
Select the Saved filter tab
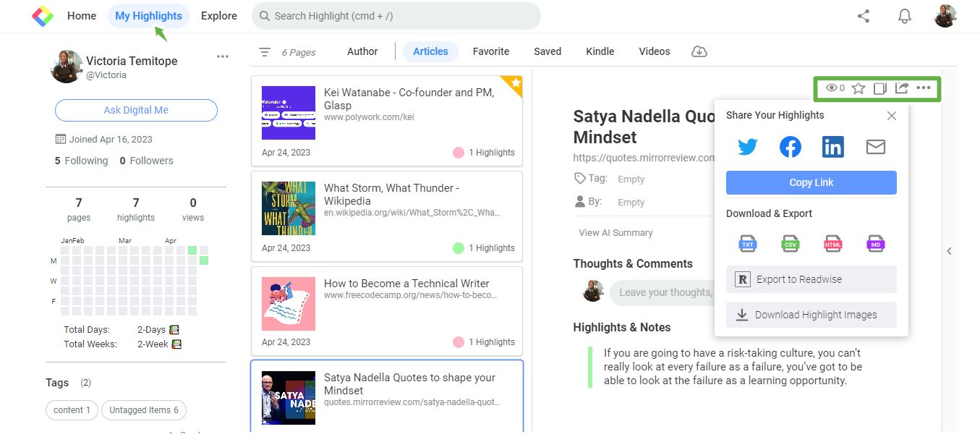pos(547,51)
